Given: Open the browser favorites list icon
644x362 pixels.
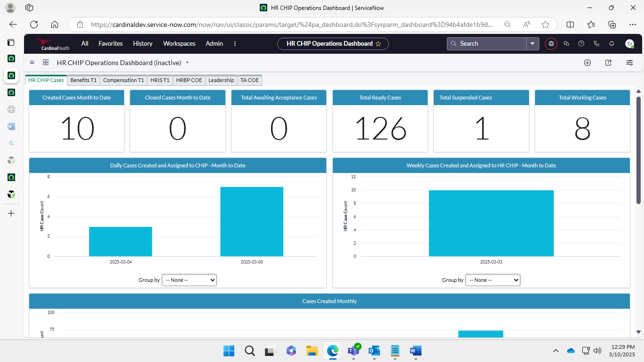Looking at the screenshot, I should 591,25.
